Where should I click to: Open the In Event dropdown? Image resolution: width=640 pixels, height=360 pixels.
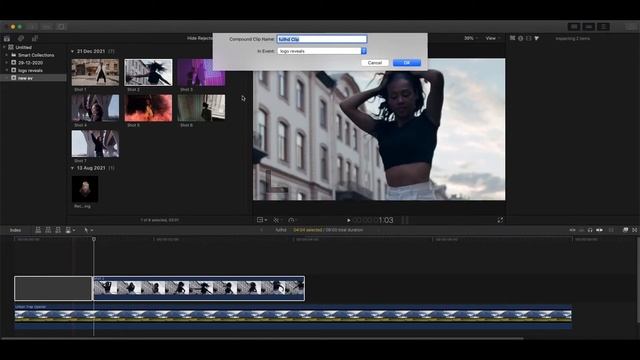click(322, 51)
